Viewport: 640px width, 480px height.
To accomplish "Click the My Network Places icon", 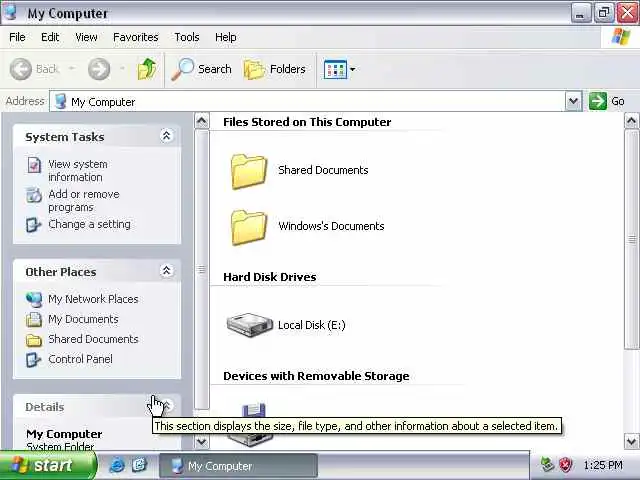I will coord(34,300).
